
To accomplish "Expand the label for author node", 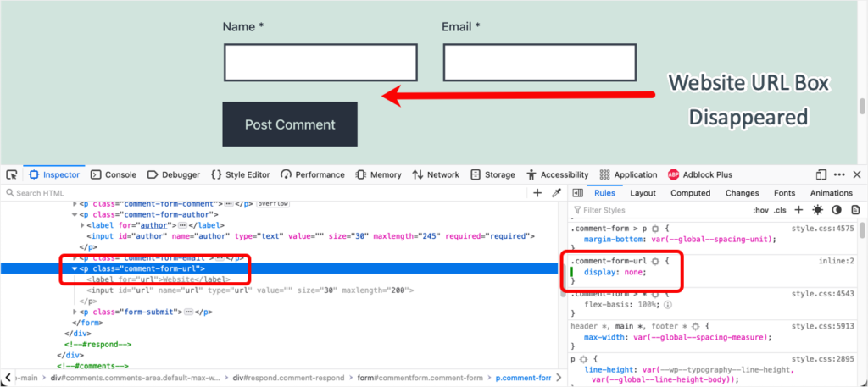I will coord(82,225).
